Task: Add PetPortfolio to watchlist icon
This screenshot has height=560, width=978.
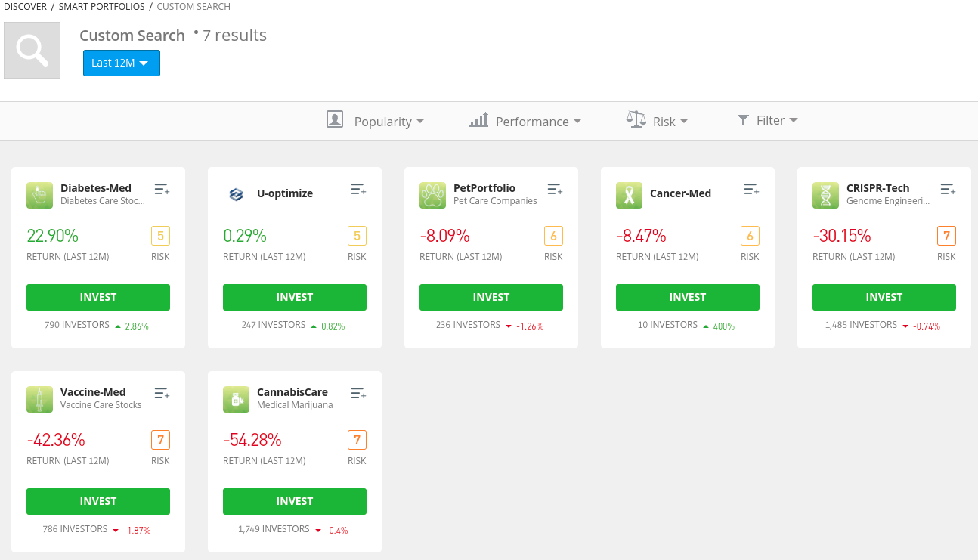Action: pos(555,189)
